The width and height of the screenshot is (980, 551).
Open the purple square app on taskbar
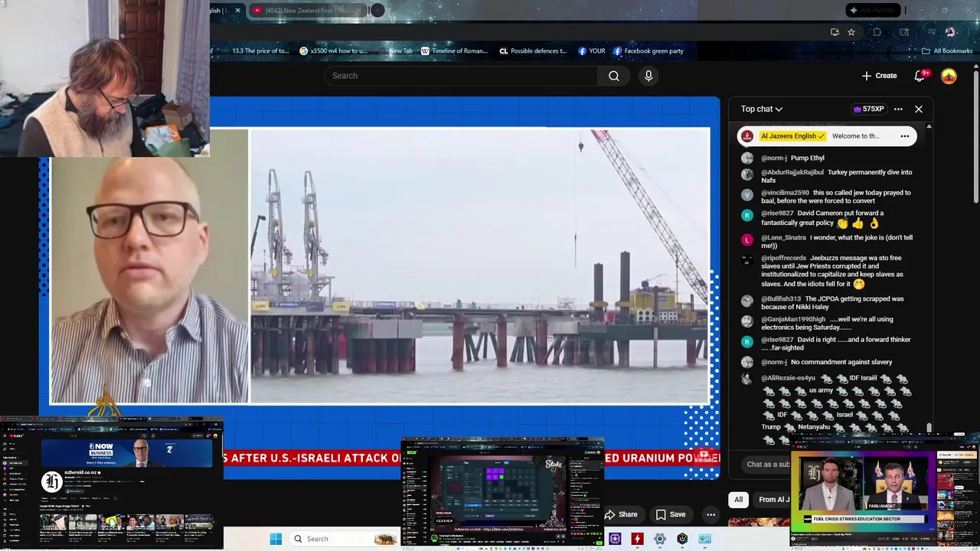pos(615,539)
